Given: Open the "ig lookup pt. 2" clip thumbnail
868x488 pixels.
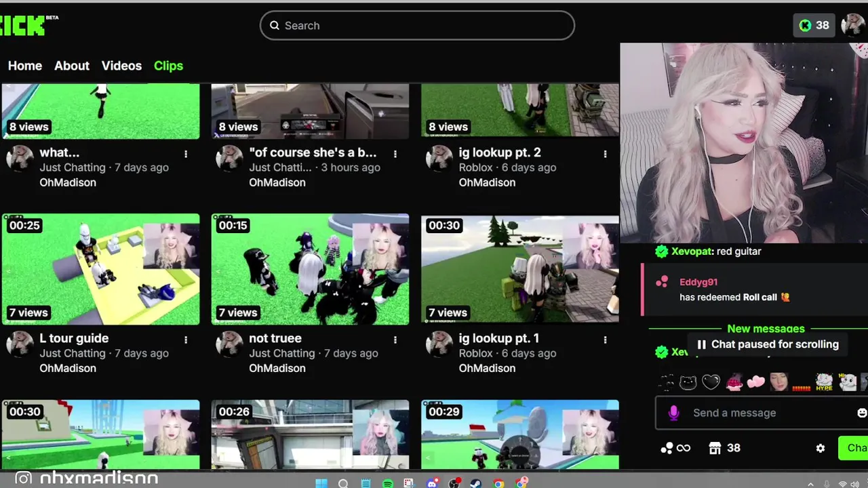Looking at the screenshot, I should (520, 111).
